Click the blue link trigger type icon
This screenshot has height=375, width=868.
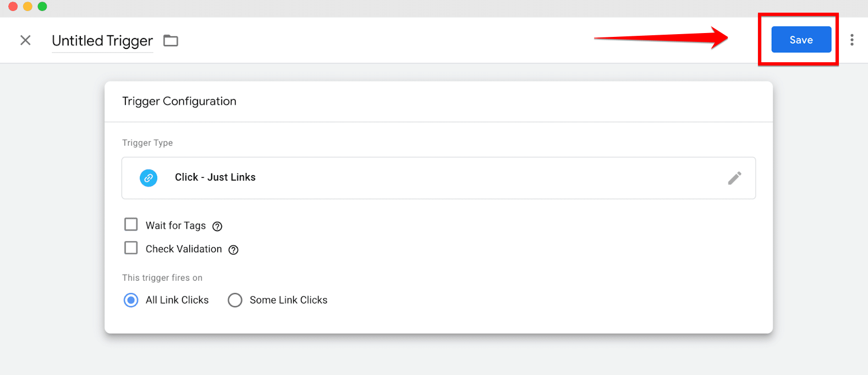click(x=149, y=178)
